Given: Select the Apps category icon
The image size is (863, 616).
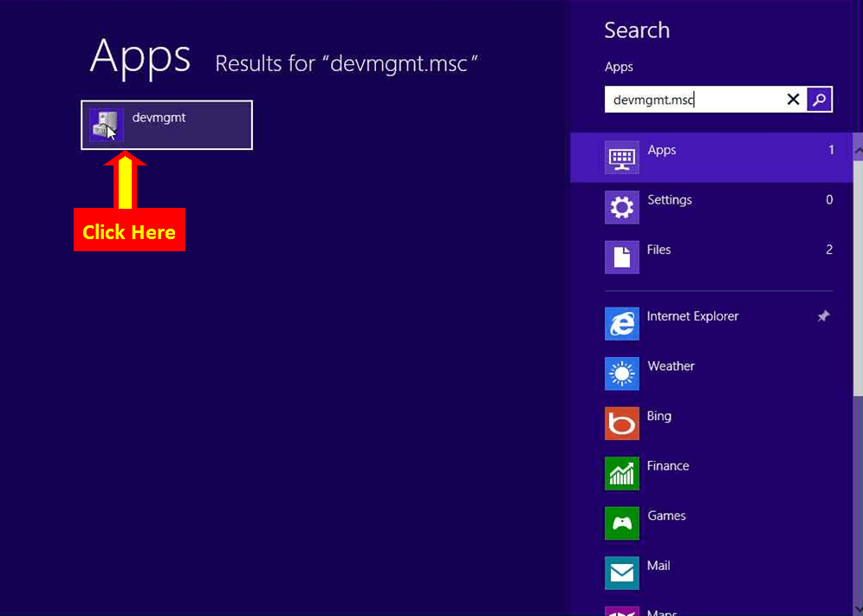Looking at the screenshot, I should click(x=621, y=158).
